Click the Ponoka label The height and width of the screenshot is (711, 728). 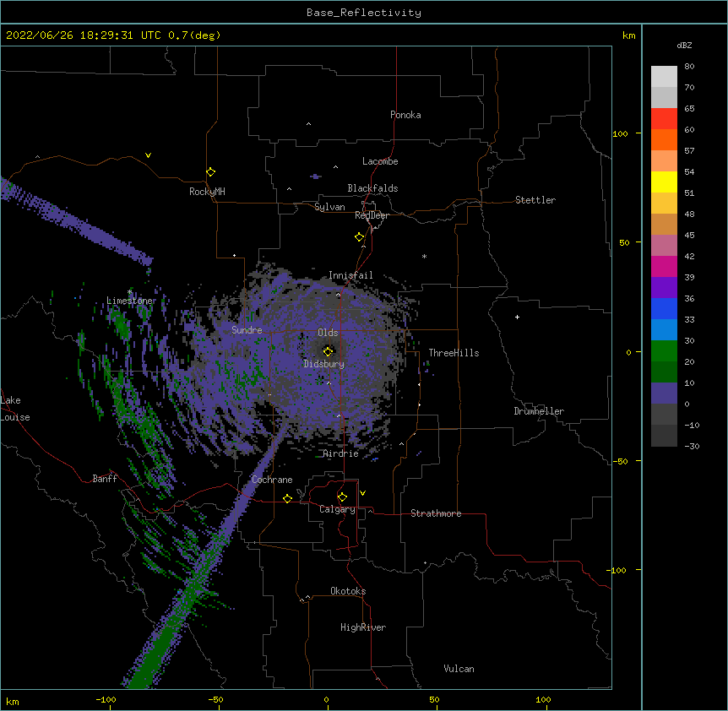(405, 115)
